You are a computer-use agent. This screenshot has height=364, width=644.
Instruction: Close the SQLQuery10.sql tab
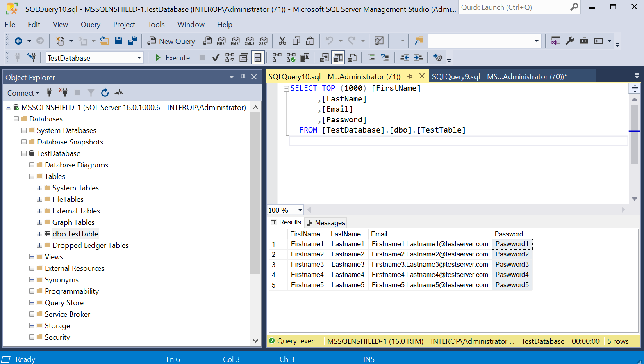422,76
